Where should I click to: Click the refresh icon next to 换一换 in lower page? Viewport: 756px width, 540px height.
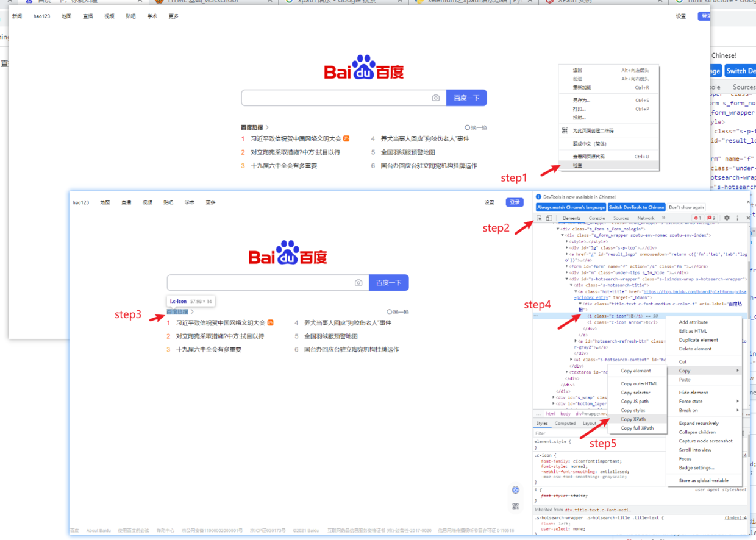click(390, 311)
